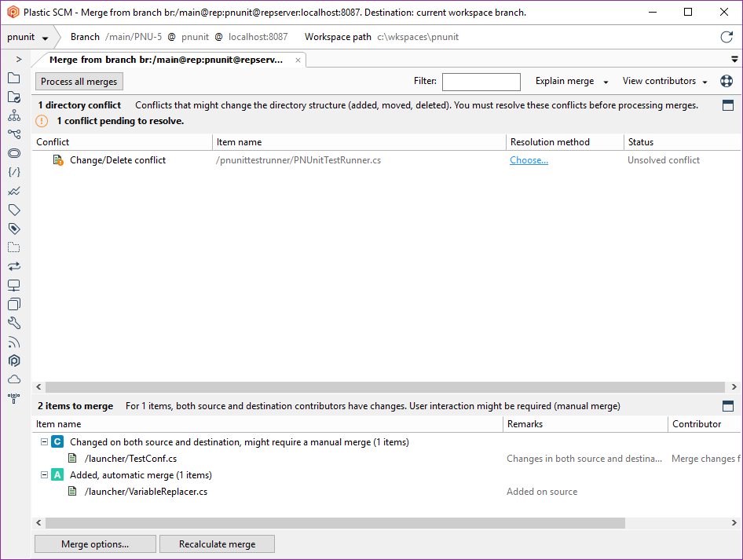
Task: Open the Labels tag icon
Action: (x=14, y=210)
